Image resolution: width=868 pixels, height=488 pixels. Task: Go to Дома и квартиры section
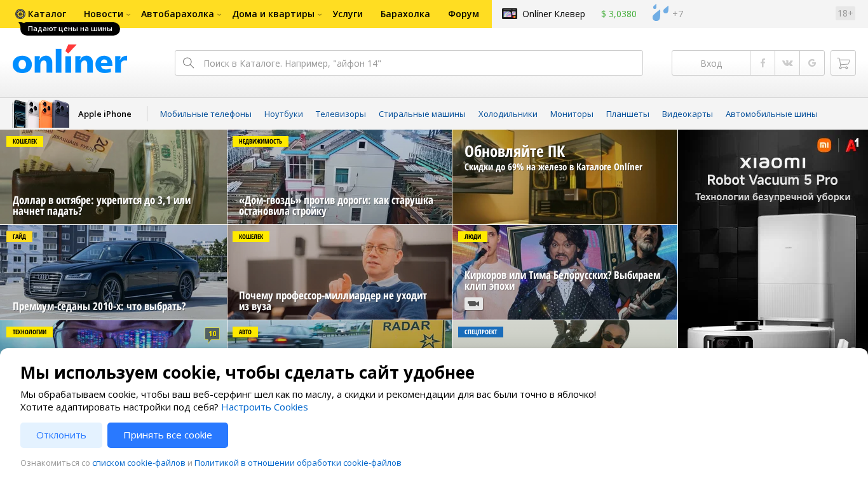pos(273,14)
